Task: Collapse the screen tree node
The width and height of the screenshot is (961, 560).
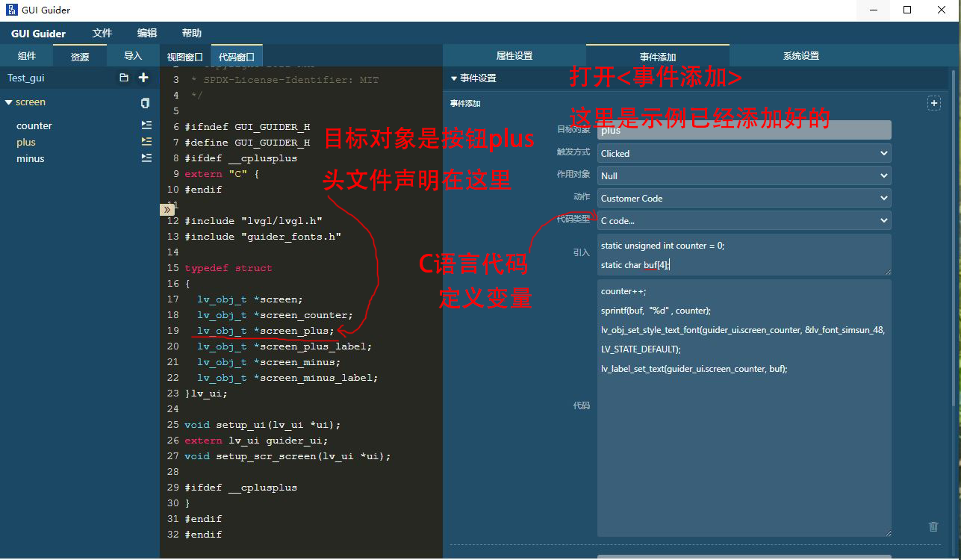Action: point(9,102)
